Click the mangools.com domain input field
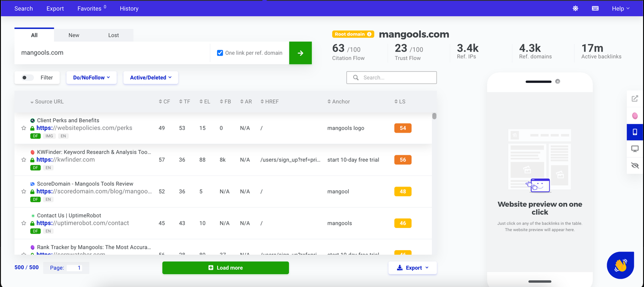The image size is (644, 287). pos(112,53)
